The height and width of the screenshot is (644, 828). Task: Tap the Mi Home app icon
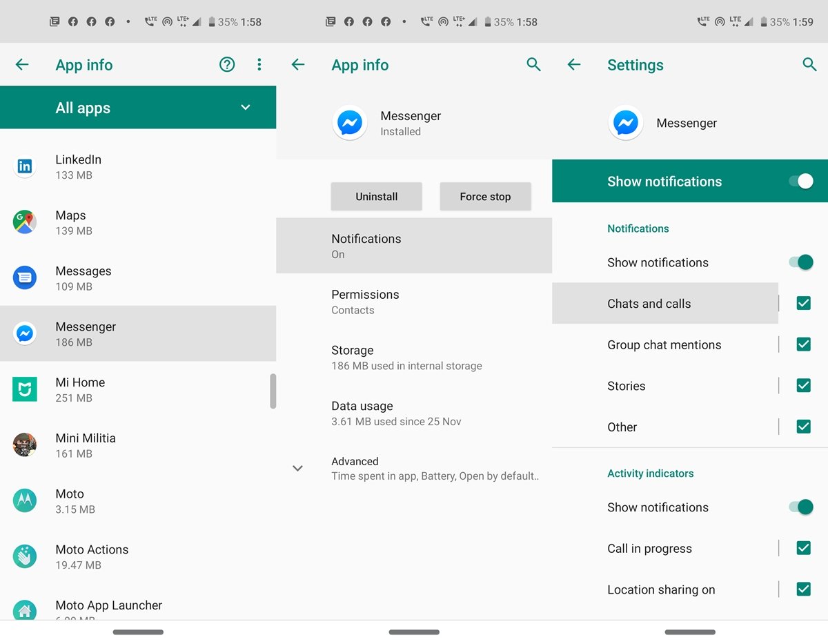25,389
